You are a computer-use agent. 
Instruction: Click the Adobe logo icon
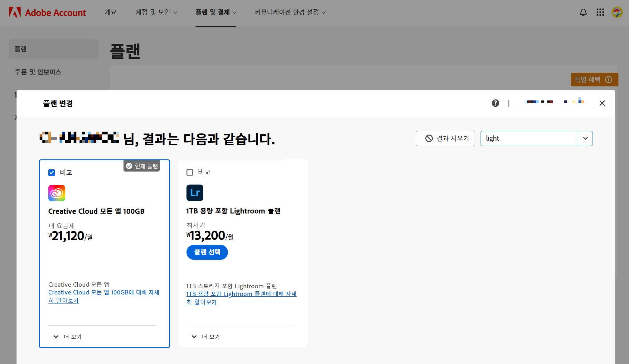point(15,12)
